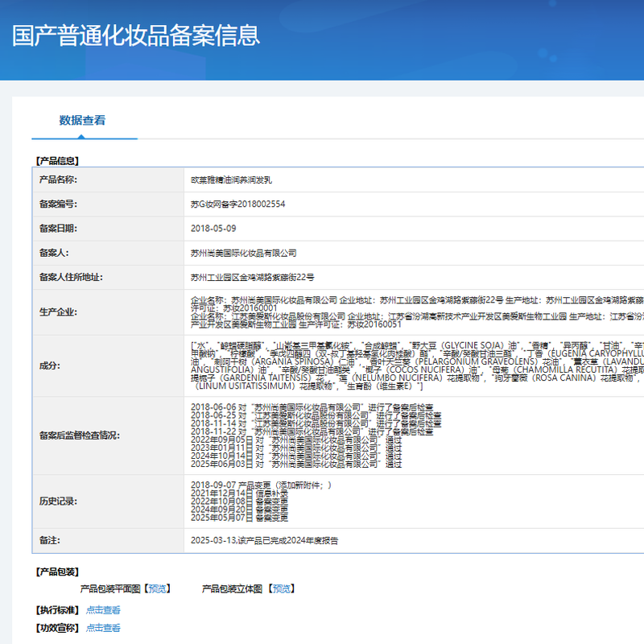Screen dimensions: 644x644
Task: Click the 备注 annual report note text
Action: click(x=264, y=540)
